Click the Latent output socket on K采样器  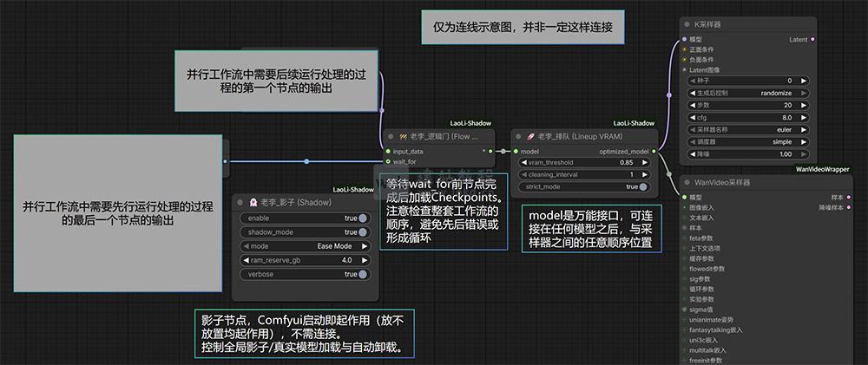coord(812,39)
